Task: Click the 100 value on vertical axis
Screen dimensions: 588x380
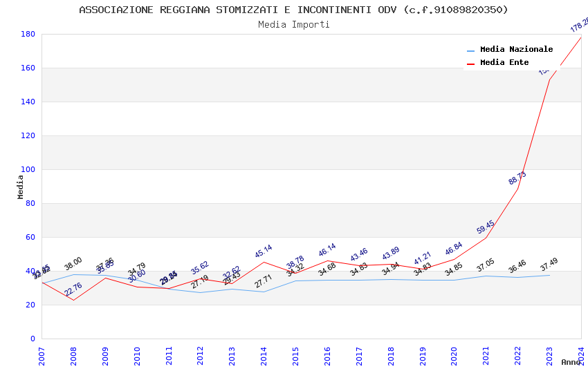Action: coord(28,169)
